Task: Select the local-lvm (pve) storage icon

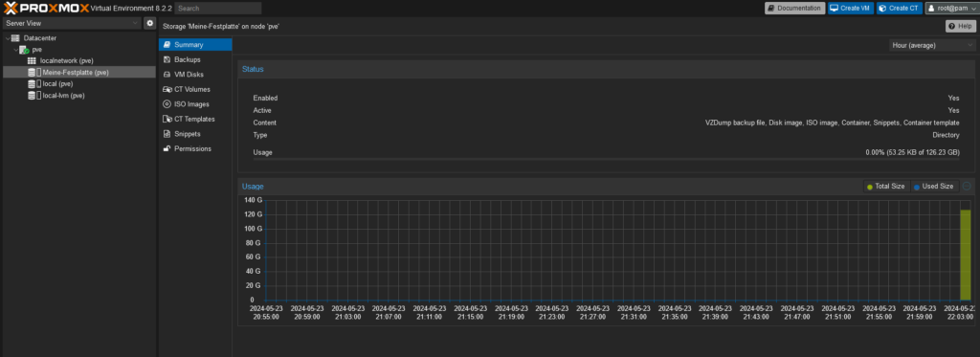Action: tap(32, 96)
